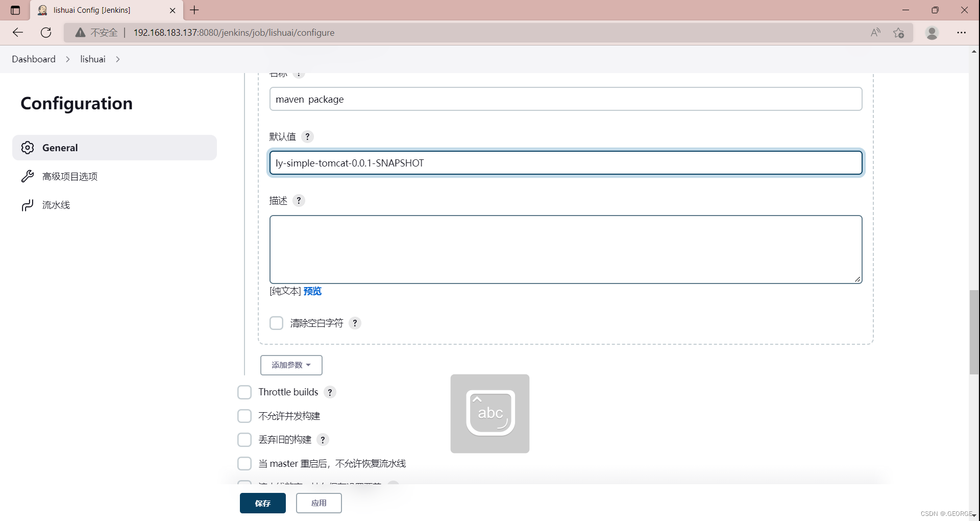The height and width of the screenshot is (521, 980).
Task: Click the abc input method indicator
Action: pos(490,414)
